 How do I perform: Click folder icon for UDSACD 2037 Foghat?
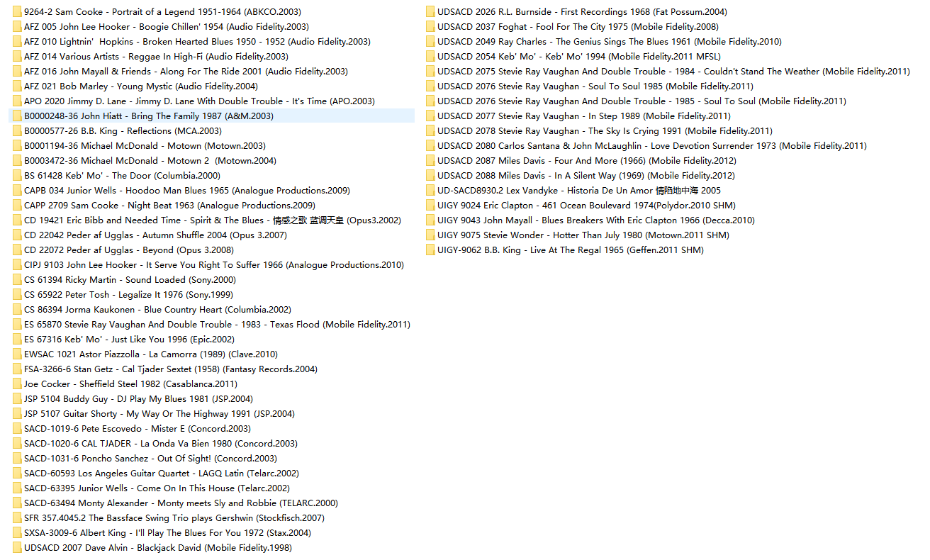click(430, 27)
